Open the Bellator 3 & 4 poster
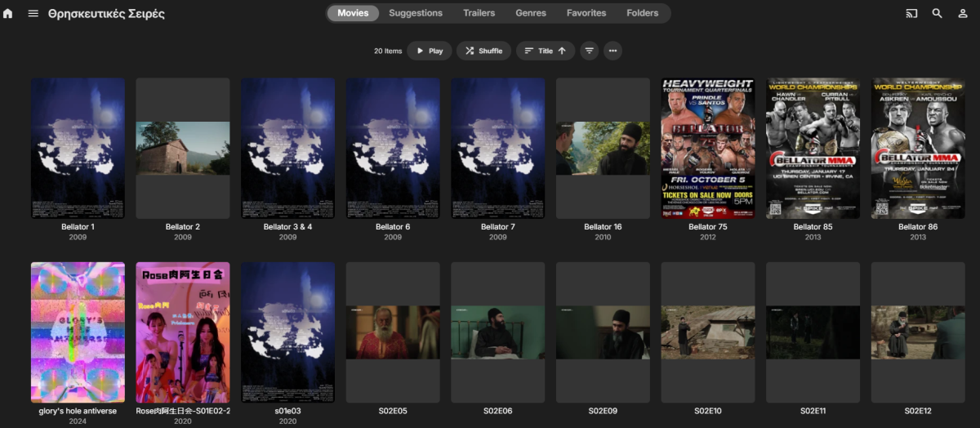Viewport: 980px width, 428px height. pyautogui.click(x=287, y=149)
